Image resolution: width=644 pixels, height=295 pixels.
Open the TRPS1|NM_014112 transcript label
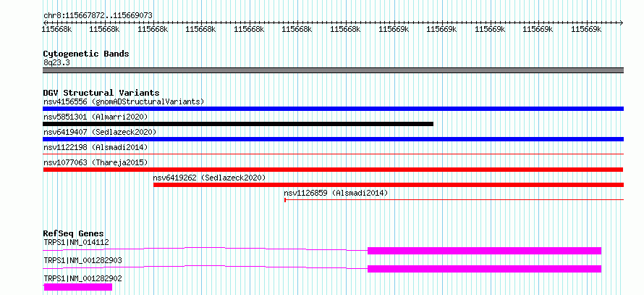click(x=77, y=242)
